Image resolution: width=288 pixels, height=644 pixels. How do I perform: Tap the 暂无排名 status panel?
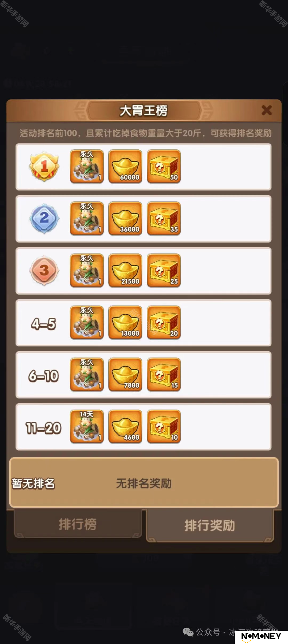tap(144, 482)
